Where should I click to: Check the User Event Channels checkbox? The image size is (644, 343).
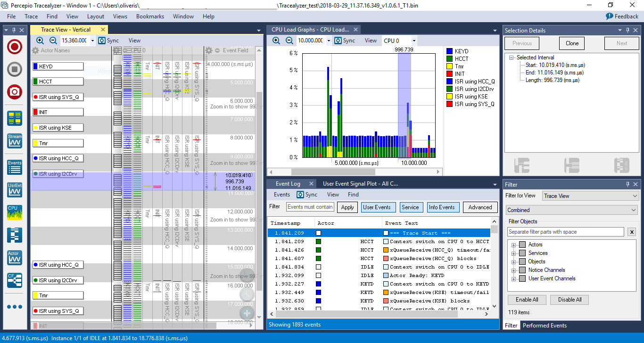coord(522,278)
